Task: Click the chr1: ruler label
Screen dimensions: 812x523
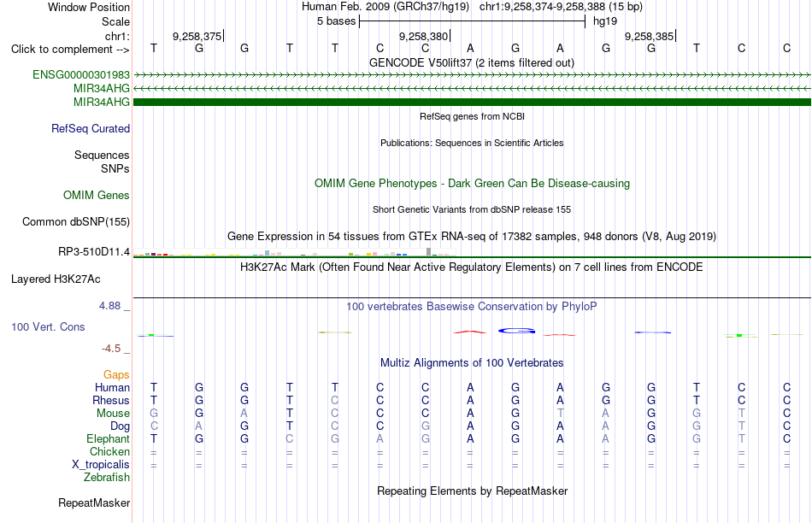Action: coord(117,36)
